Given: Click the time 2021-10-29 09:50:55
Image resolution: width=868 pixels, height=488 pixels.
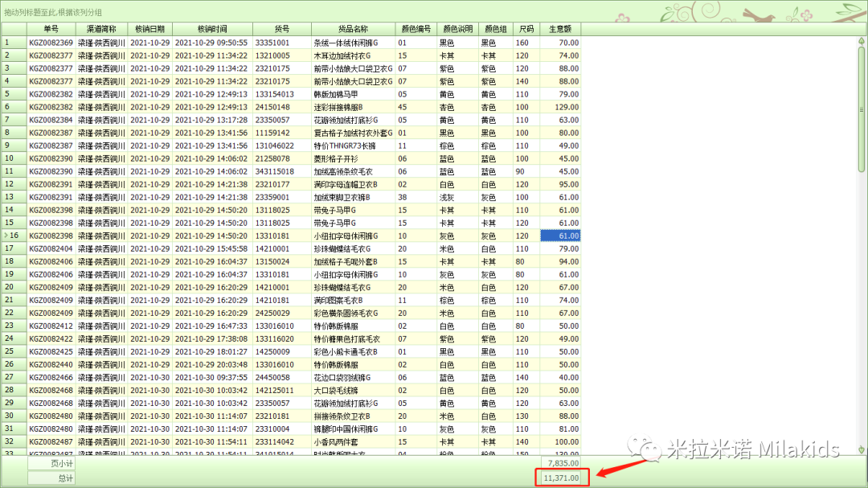Looking at the screenshot, I should [212, 43].
